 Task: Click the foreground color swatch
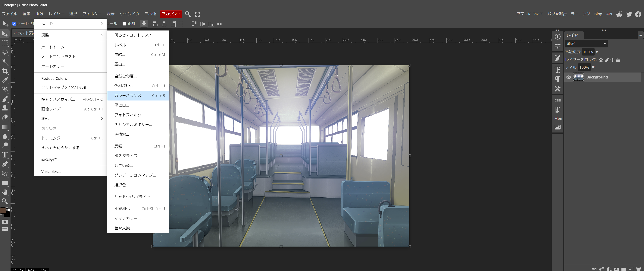pos(3,210)
